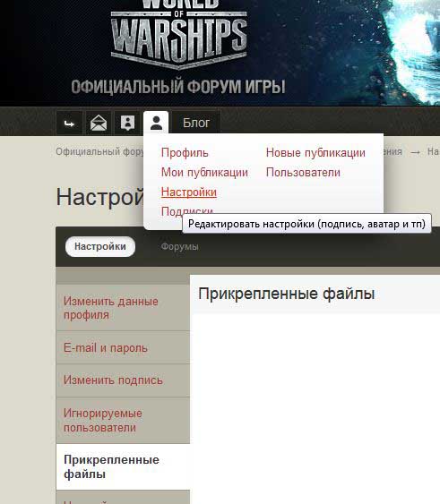440x504 pixels.
Task: Click the sign-out arrow icon
Action: (69, 124)
